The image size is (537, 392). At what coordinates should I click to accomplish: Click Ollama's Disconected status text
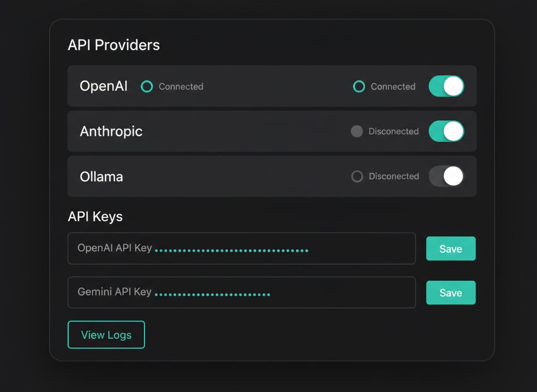[394, 176]
